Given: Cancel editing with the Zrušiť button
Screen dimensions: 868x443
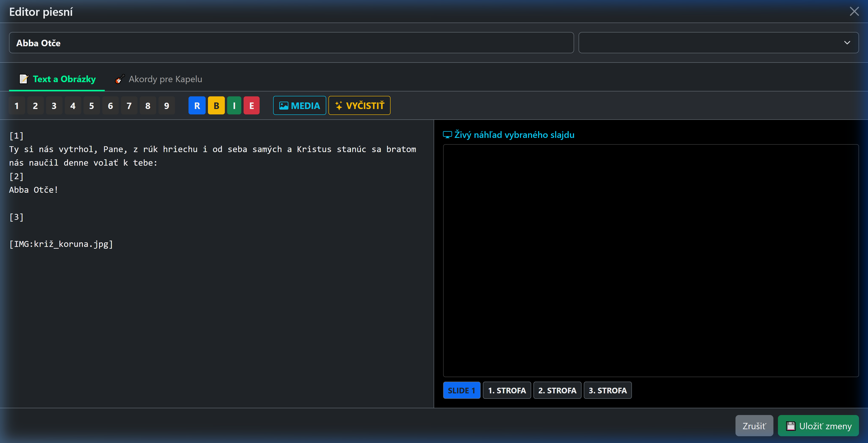Looking at the screenshot, I should 754,425.
